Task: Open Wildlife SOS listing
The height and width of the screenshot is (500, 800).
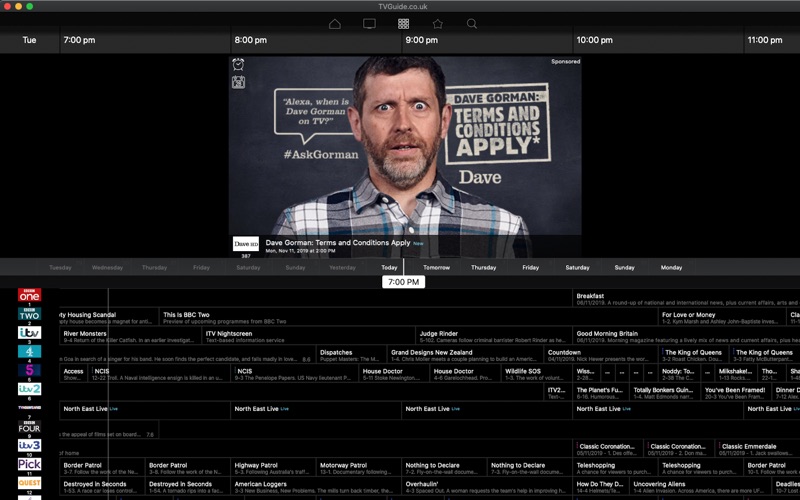Action: [x=537, y=374]
